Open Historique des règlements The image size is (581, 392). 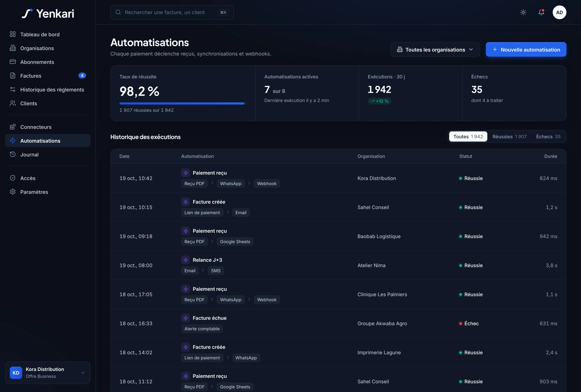pyautogui.click(x=48, y=89)
